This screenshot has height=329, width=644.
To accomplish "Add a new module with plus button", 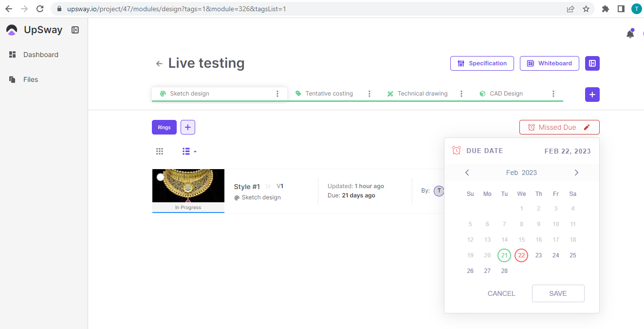I will pos(592,95).
